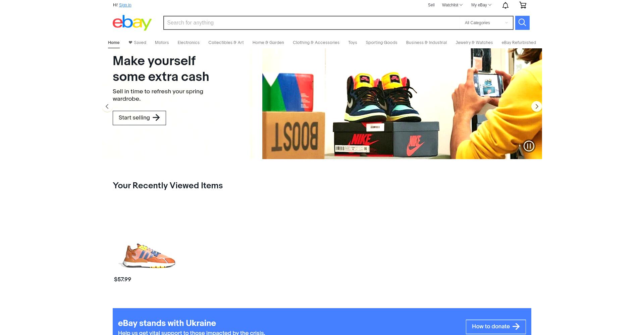Open the recently viewed orange sneaker item
This screenshot has width=644, height=335.
(x=147, y=255)
